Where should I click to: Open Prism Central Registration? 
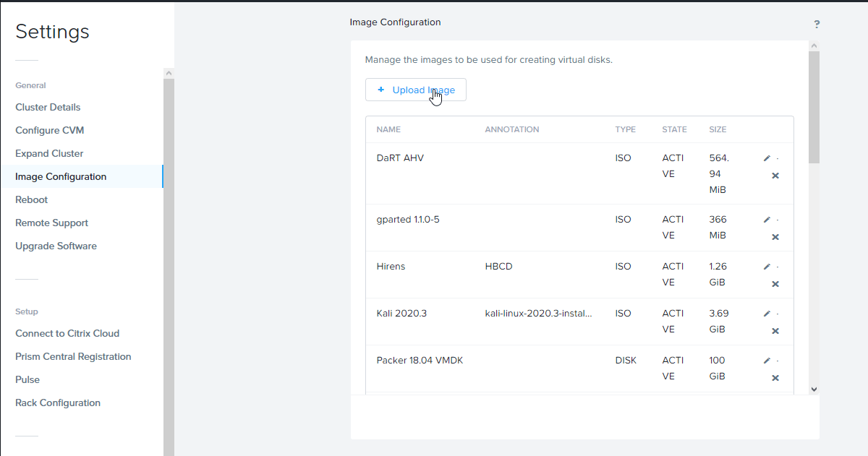(73, 357)
